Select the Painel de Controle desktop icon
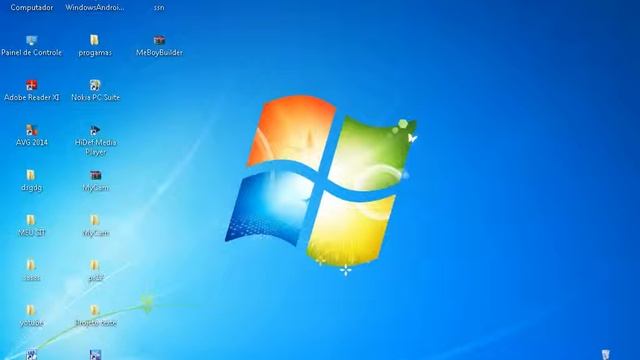The height and width of the screenshot is (360, 640). click(31, 40)
